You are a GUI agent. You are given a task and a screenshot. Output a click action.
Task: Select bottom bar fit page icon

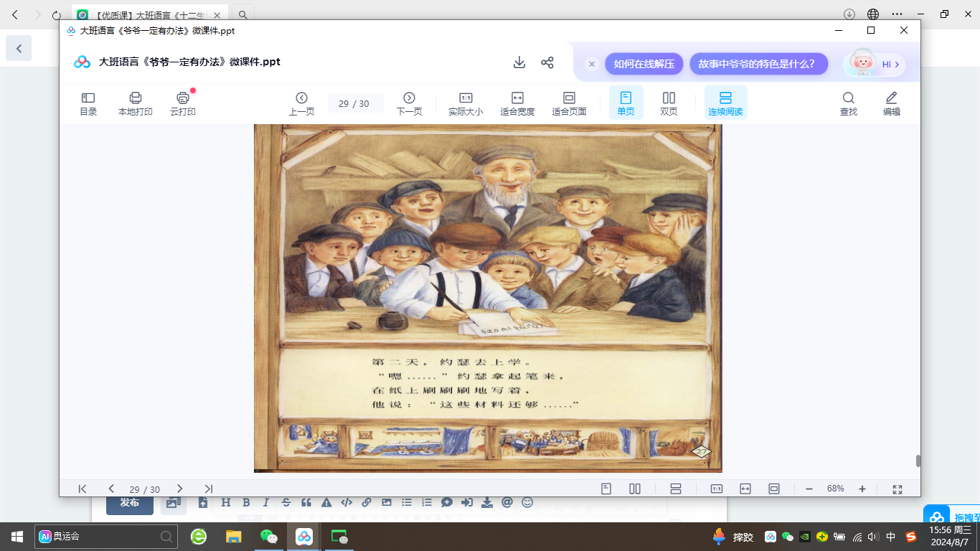[774, 489]
